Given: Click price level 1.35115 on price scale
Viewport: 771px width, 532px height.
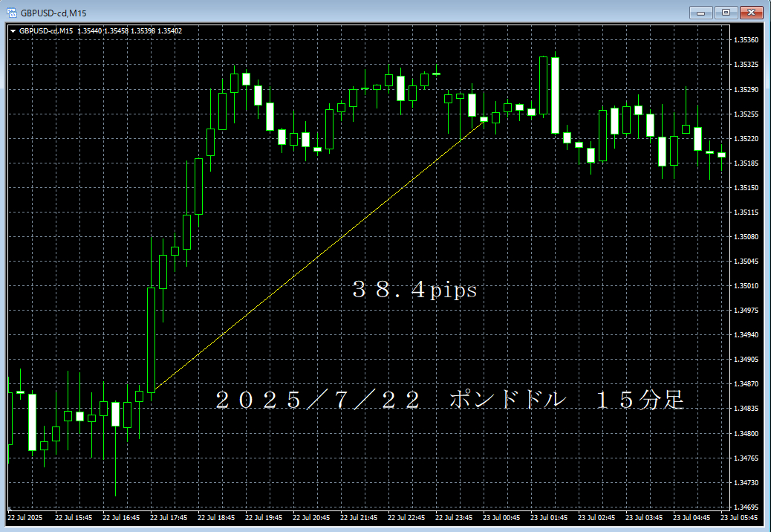Looking at the screenshot, I should (746, 212).
